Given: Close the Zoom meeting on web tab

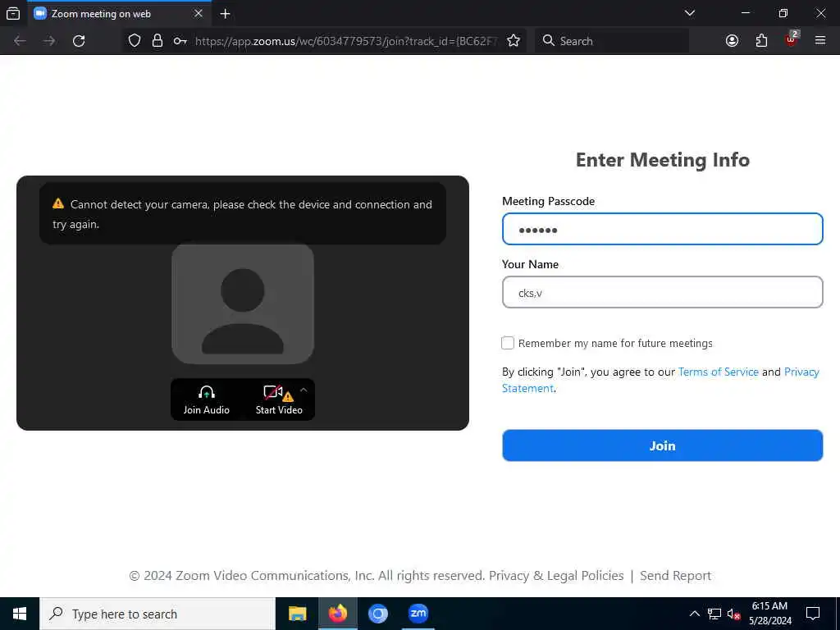Looking at the screenshot, I should pos(199,13).
